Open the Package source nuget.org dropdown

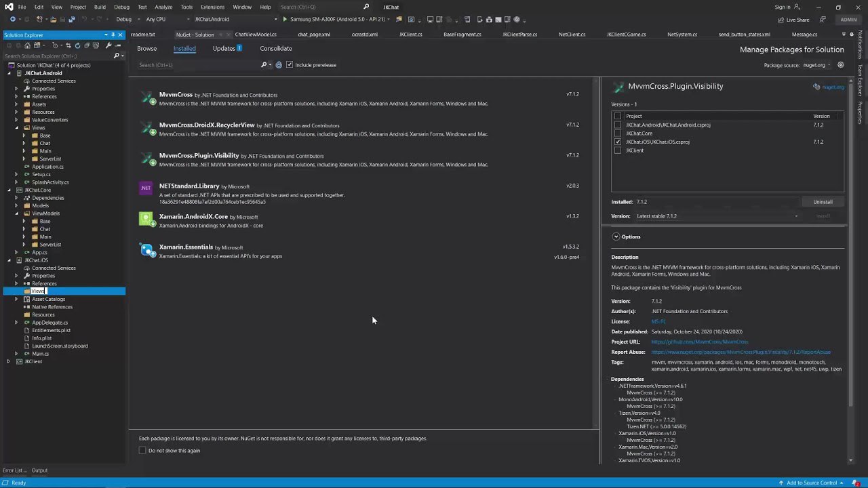coord(817,65)
